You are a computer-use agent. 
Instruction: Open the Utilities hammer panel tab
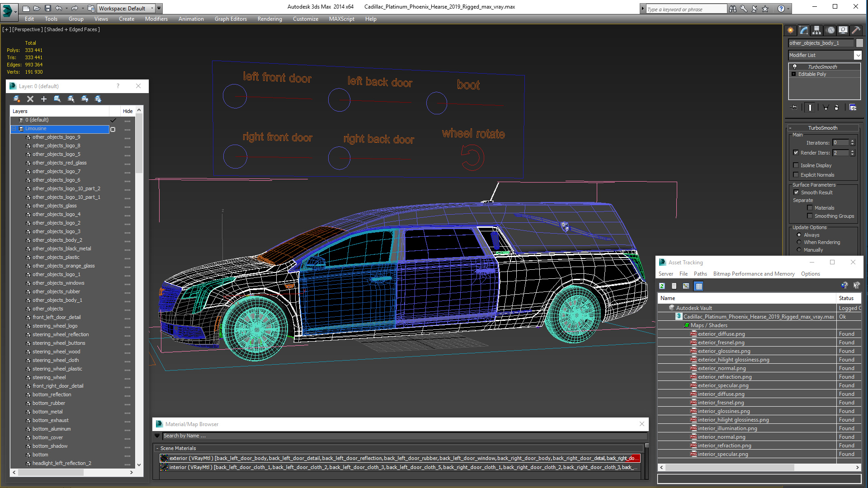[856, 30]
